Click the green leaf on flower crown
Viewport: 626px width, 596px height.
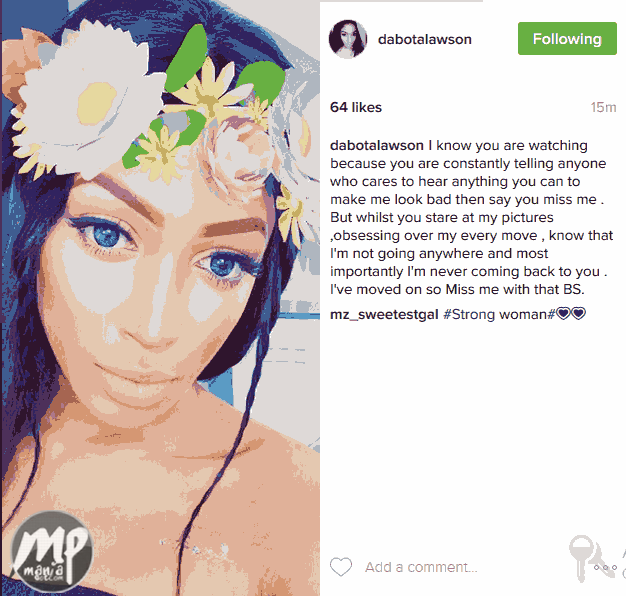pyautogui.click(x=186, y=60)
